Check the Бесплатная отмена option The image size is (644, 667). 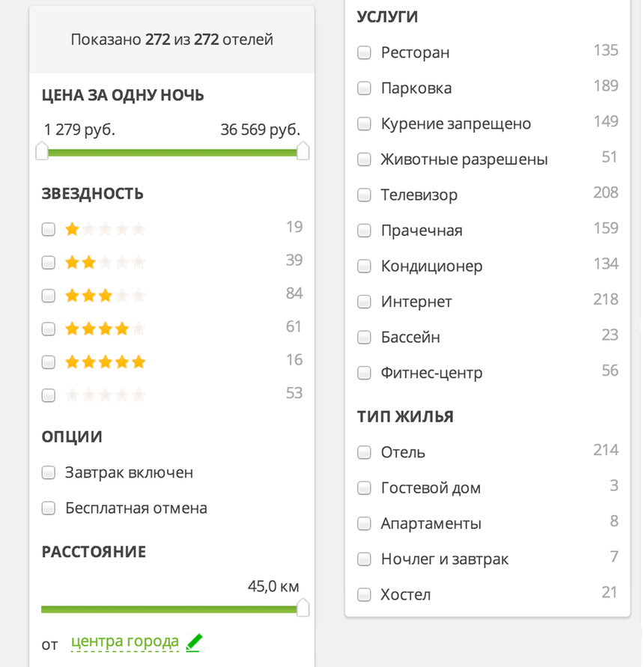click(48, 508)
